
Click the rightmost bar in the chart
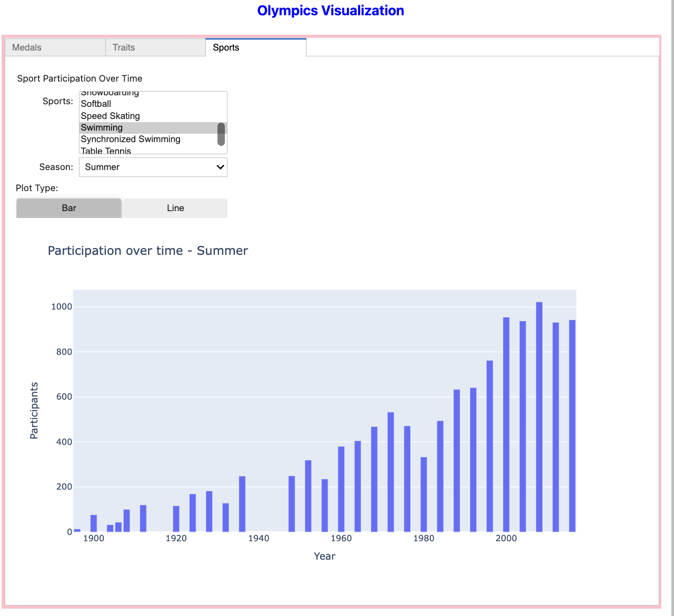(x=572, y=425)
